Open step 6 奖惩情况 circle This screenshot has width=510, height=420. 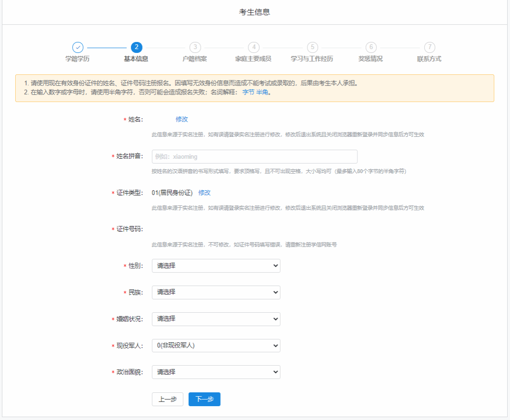point(371,47)
